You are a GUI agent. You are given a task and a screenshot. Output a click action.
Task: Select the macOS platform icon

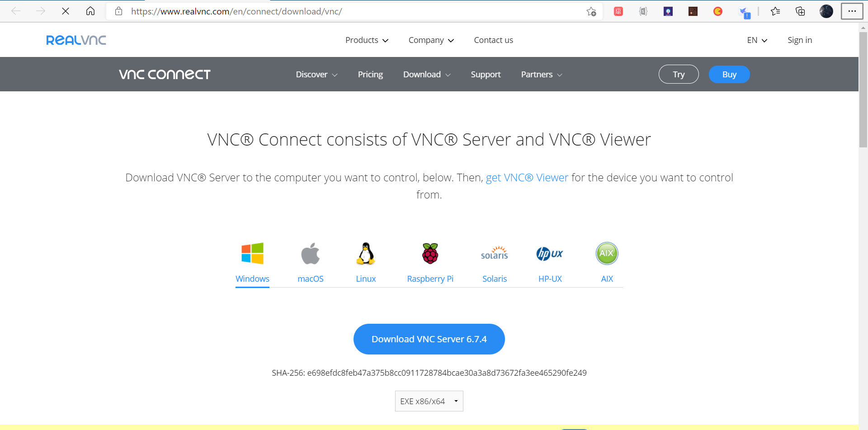point(310,254)
